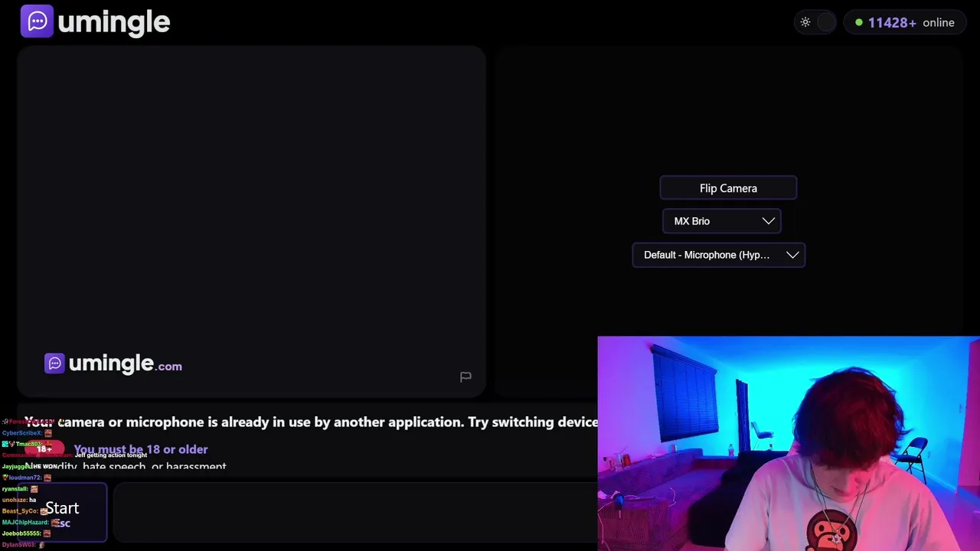Viewport: 980px width, 551px height.
Task: Click the camera or microphone in-use warning
Action: pyautogui.click(x=311, y=422)
